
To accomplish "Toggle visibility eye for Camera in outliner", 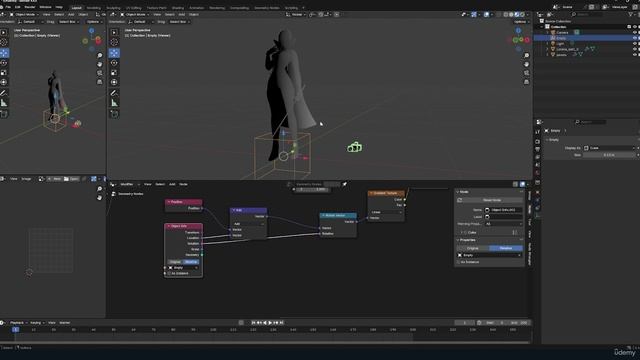I will click(x=635, y=32).
